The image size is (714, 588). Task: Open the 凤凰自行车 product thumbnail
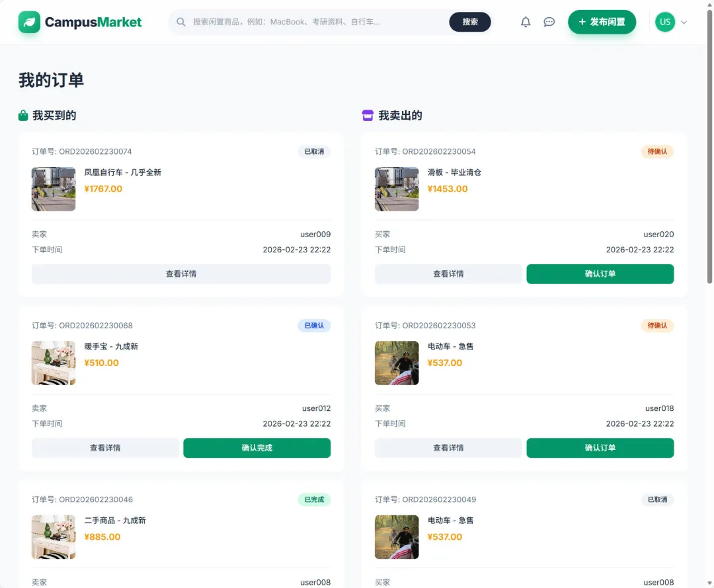pyautogui.click(x=54, y=189)
